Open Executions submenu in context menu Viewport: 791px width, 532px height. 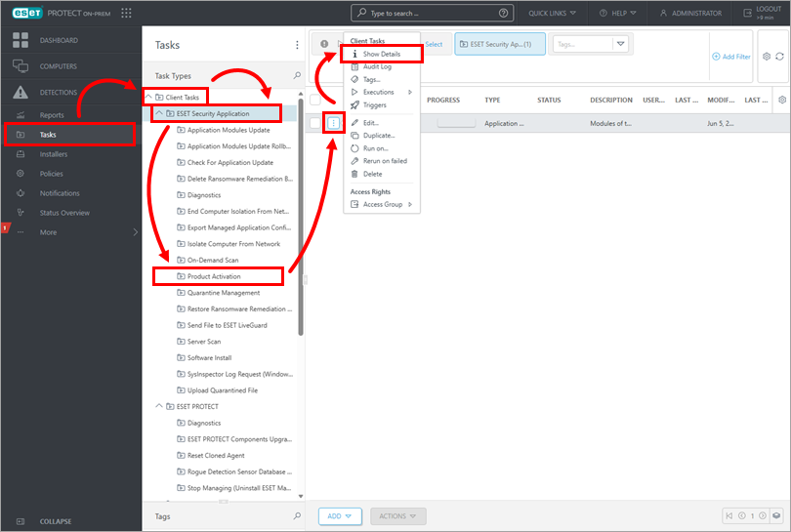tap(382, 93)
